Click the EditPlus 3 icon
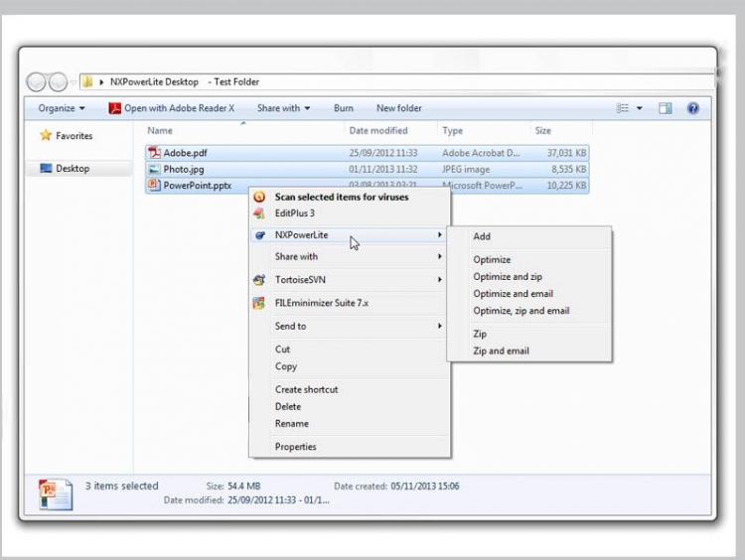Image resolution: width=745 pixels, height=560 pixels. [259, 213]
